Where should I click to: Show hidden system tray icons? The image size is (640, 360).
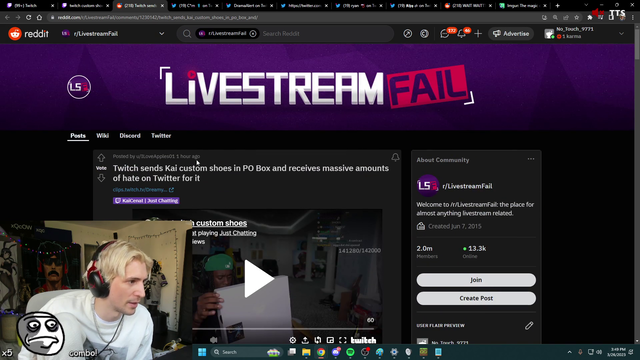[x=569, y=352]
